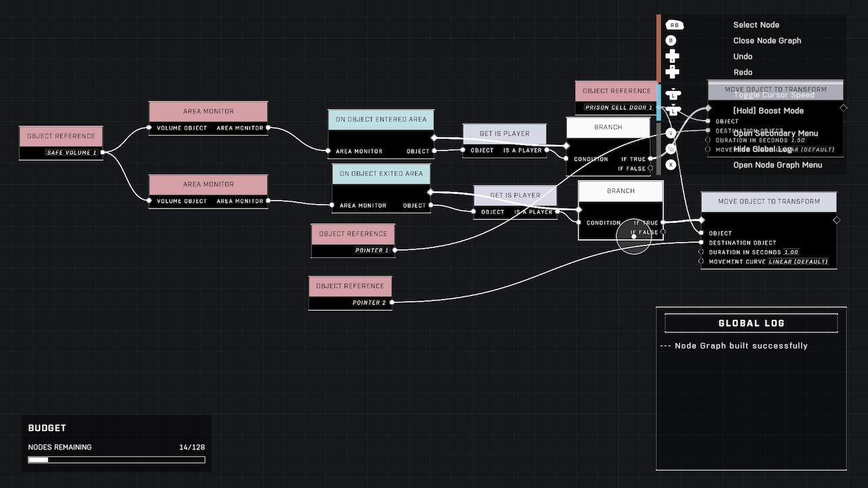Choose Close Node Graph in the controls list
This screenshot has height=488, width=868.
coord(767,41)
